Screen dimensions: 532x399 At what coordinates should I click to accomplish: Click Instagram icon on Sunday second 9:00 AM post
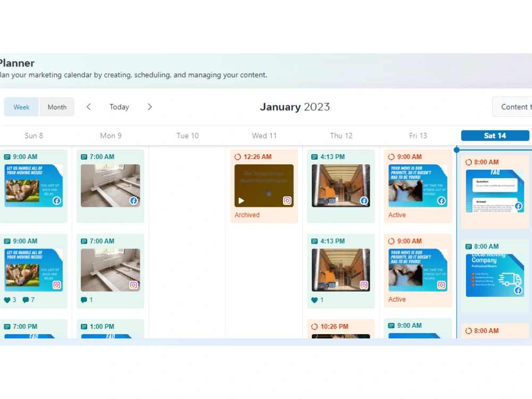point(57,285)
